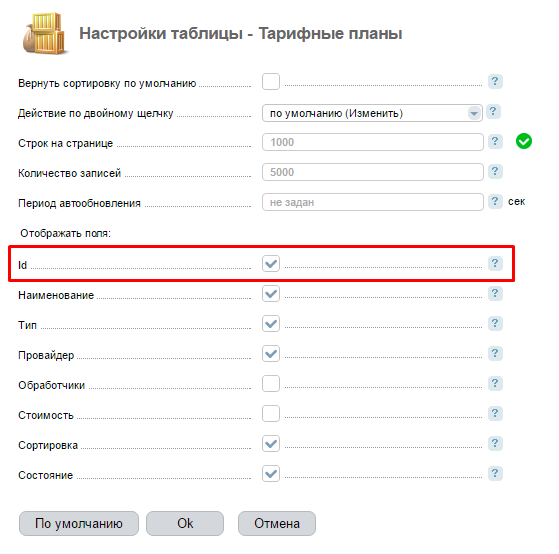
Task: Enable Вернуть сортировку по умолчанию checkbox
Action: click(x=271, y=82)
